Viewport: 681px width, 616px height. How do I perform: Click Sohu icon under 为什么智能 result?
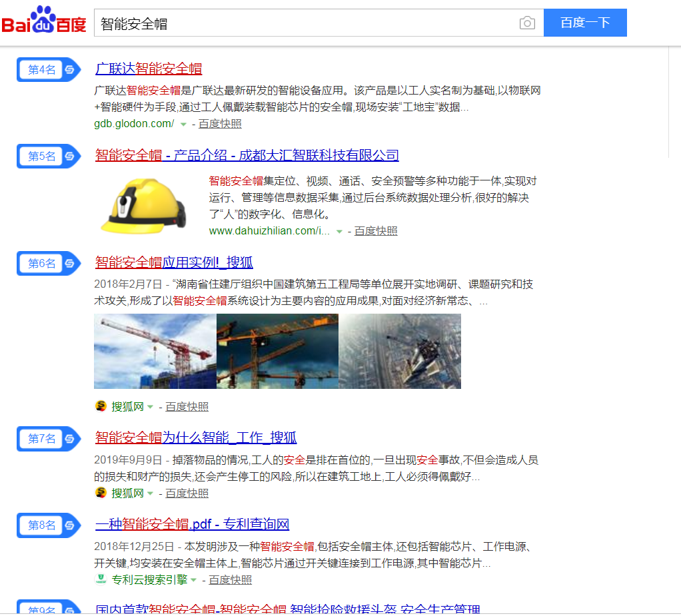pos(101,493)
